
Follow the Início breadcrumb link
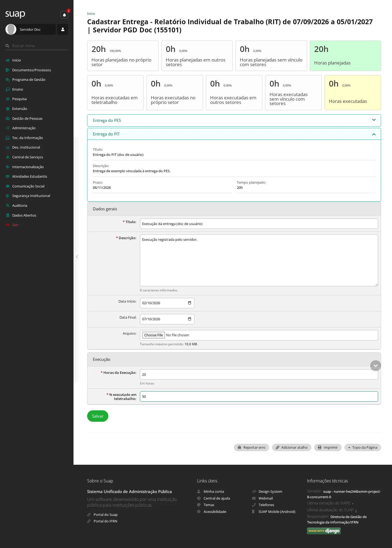(x=91, y=14)
